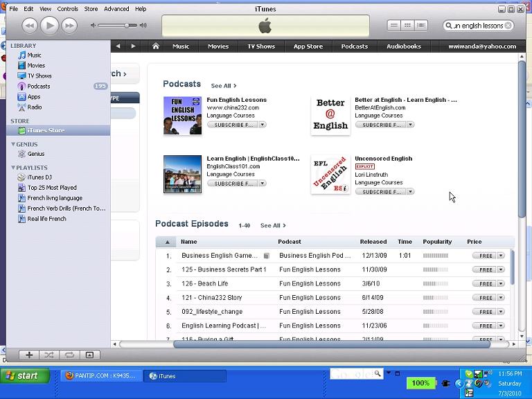Image resolution: width=532 pixels, height=399 pixels.
Task: Click the Previous track rewind button
Action: tap(30, 26)
